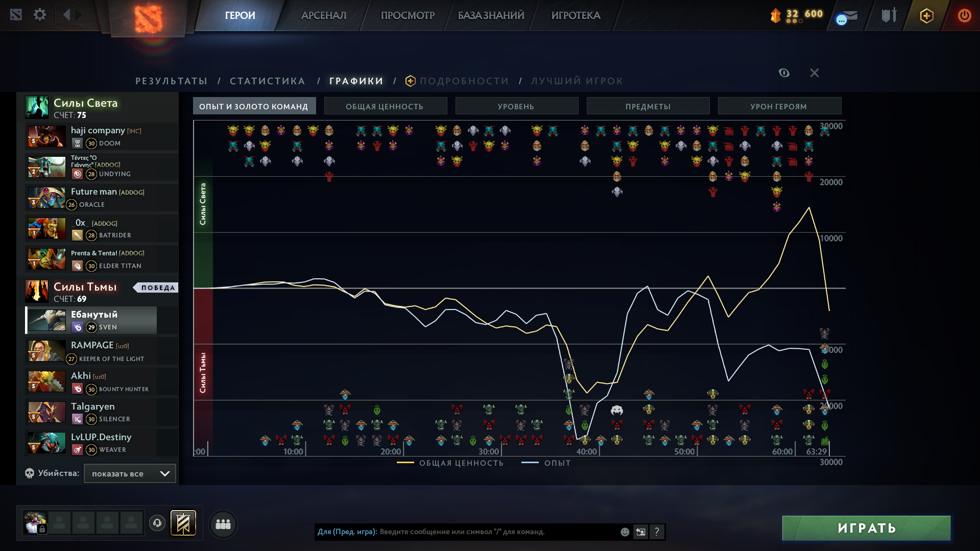Screen dimensions: 980x551
Task: Show the ОБЩАЯ ЦЕННОСТЬ graph tab
Action: [x=386, y=106]
